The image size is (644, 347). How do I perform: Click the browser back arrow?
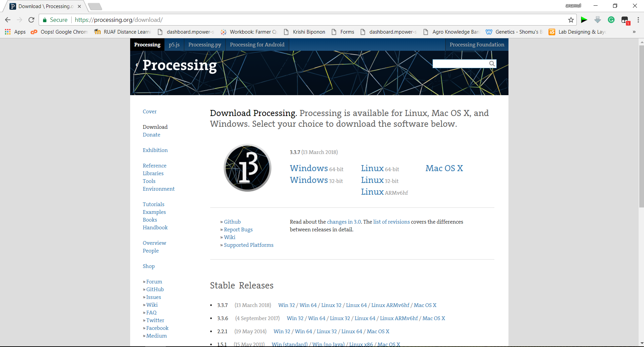(x=8, y=20)
